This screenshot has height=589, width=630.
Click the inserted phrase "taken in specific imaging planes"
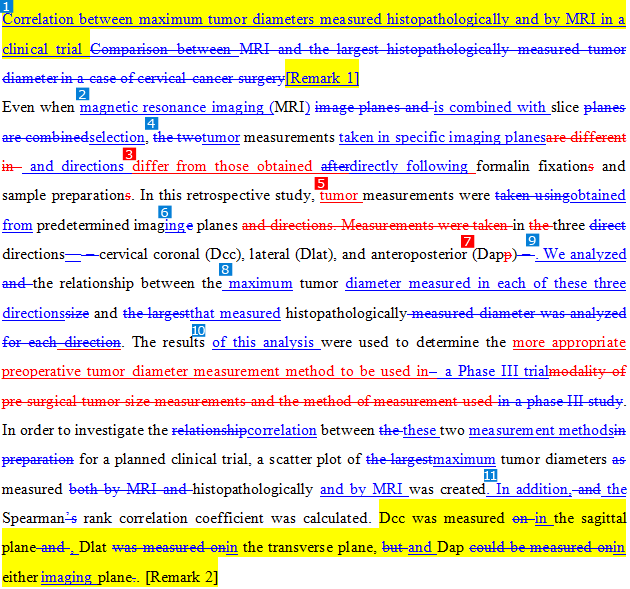pyautogui.click(x=442, y=137)
